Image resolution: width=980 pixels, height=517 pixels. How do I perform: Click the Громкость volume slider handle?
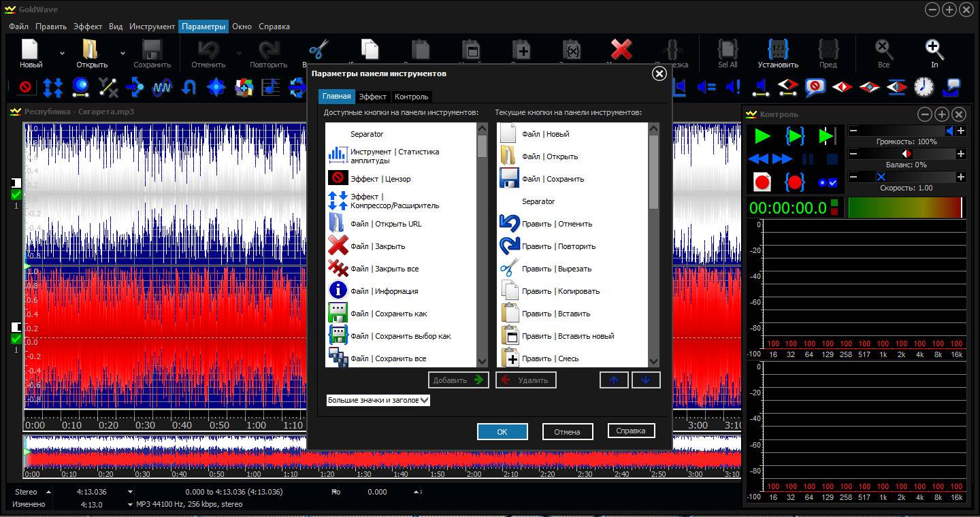[x=950, y=131]
